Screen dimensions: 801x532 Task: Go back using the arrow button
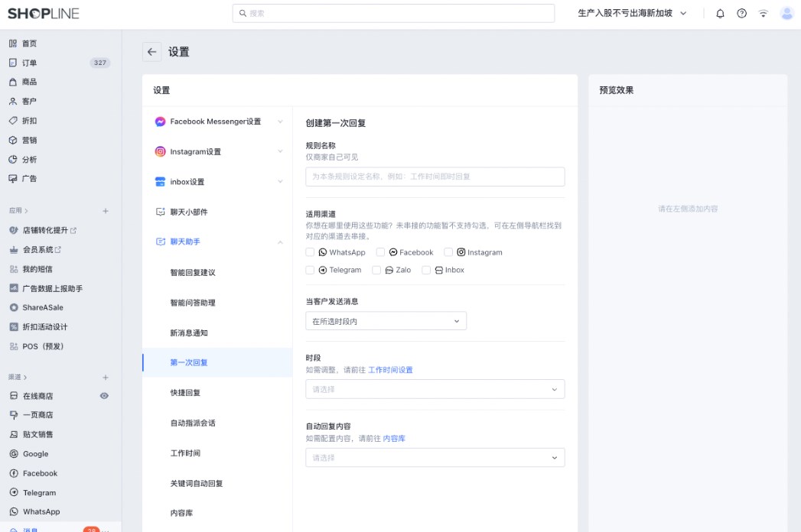151,51
